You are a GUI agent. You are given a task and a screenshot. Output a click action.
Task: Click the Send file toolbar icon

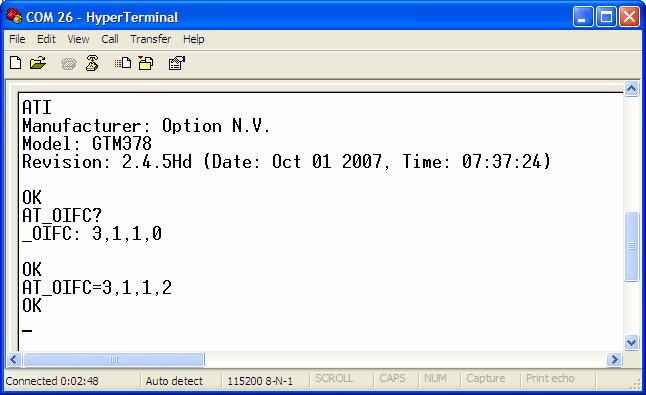(x=123, y=63)
